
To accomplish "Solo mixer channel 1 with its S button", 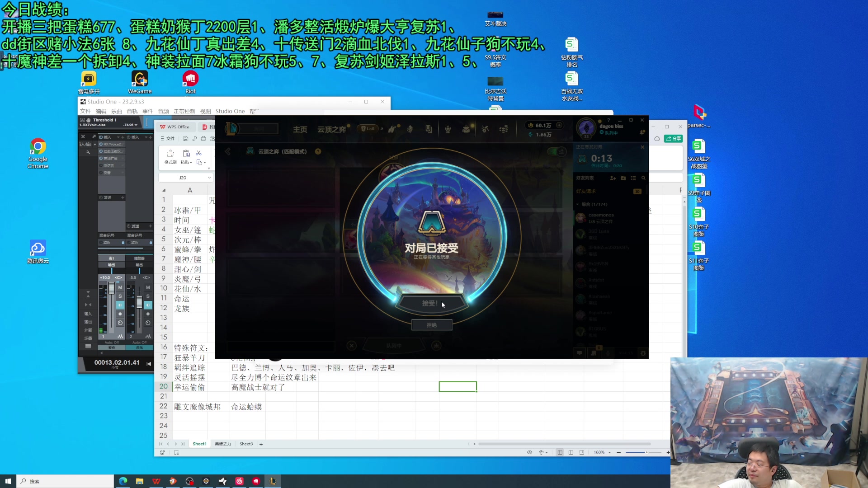I will click(120, 296).
